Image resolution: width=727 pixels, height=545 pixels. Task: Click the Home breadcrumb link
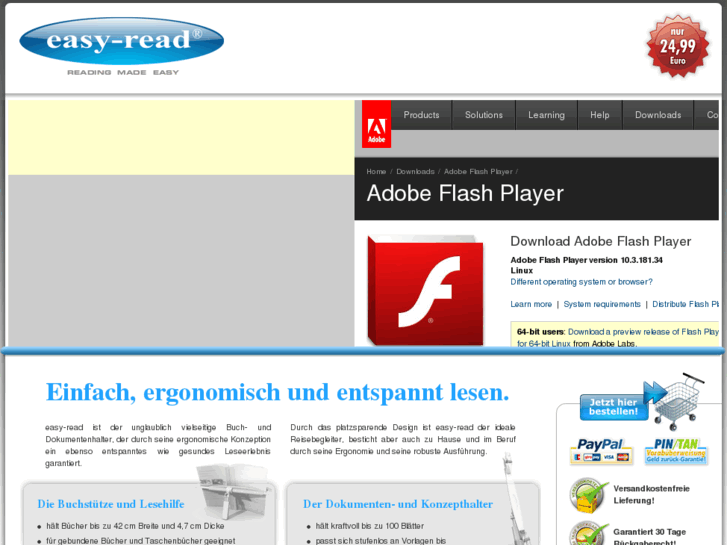[376, 172]
